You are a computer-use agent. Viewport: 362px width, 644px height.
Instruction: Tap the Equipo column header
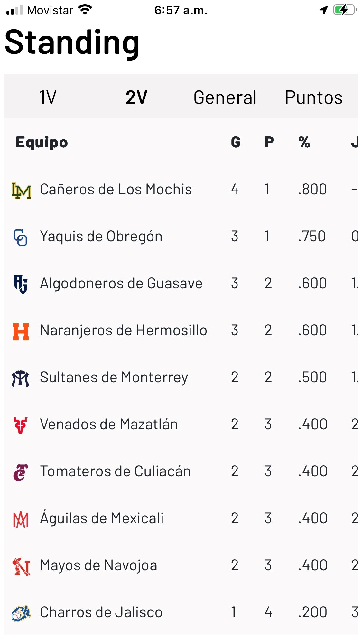pyautogui.click(x=42, y=142)
